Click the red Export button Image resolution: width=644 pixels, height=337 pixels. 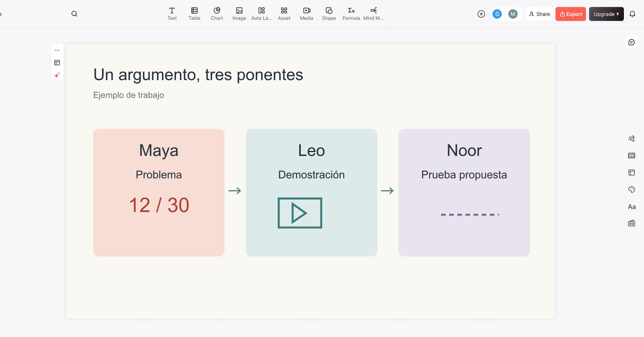click(x=571, y=14)
